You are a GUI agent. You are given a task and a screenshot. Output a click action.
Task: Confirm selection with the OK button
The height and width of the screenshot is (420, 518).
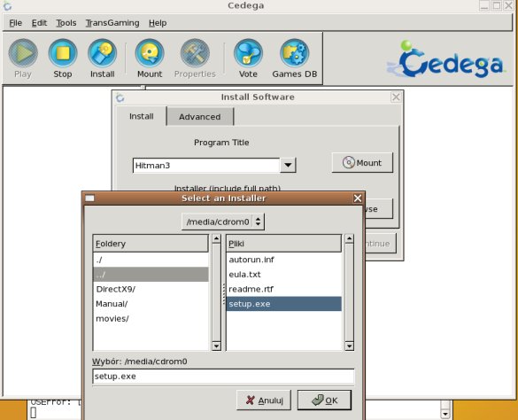point(324,401)
